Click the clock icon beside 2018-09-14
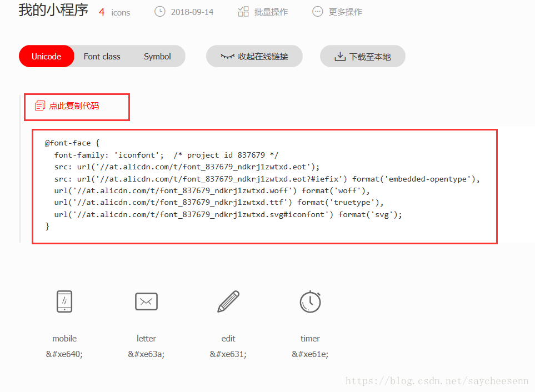The image size is (535, 392). tap(159, 12)
